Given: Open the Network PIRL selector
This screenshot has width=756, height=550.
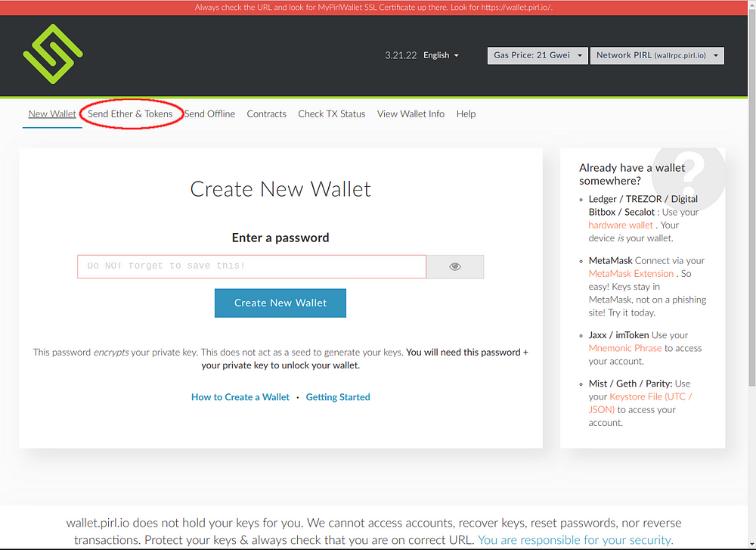Looking at the screenshot, I should tap(657, 55).
